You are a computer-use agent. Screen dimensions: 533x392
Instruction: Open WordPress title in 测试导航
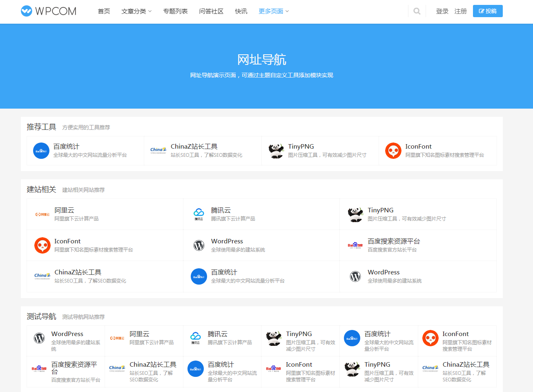click(x=67, y=334)
